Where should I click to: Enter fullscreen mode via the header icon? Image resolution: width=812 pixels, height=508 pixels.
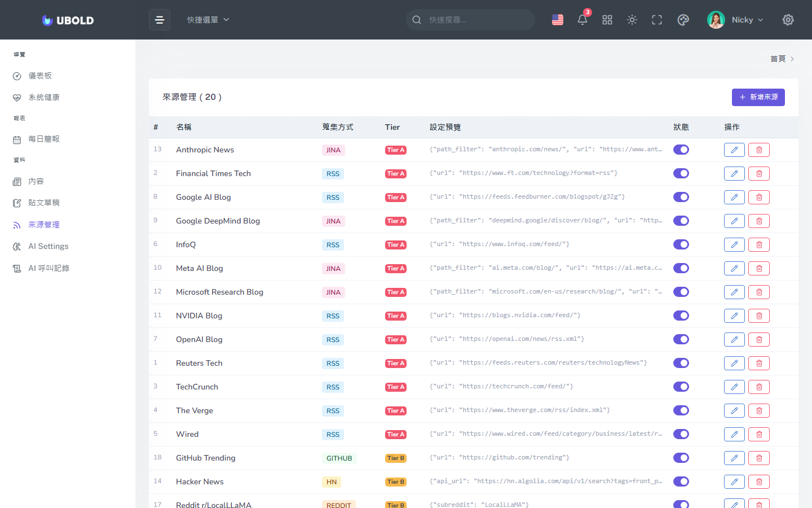click(657, 20)
